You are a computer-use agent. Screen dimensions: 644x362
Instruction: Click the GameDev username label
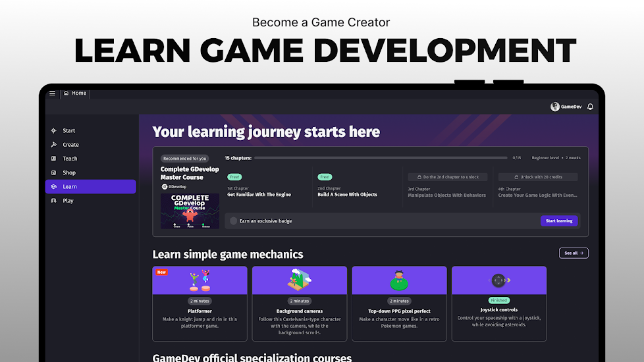click(x=572, y=107)
